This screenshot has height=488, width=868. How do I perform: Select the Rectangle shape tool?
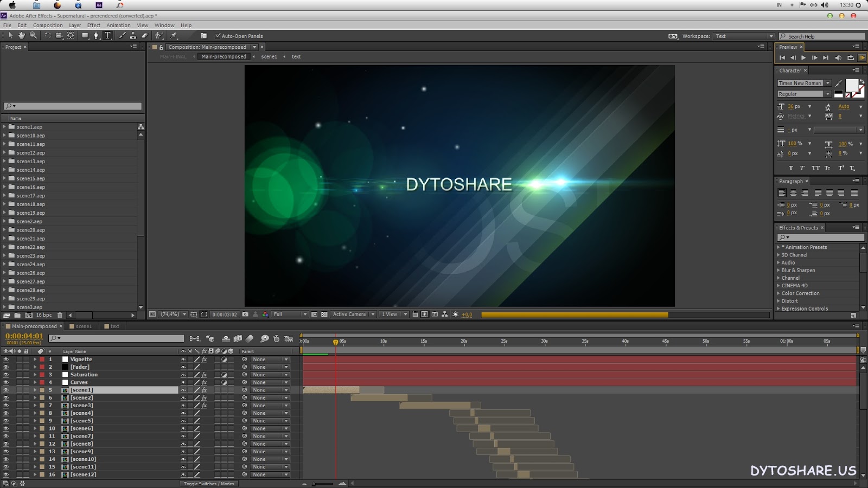pos(85,36)
